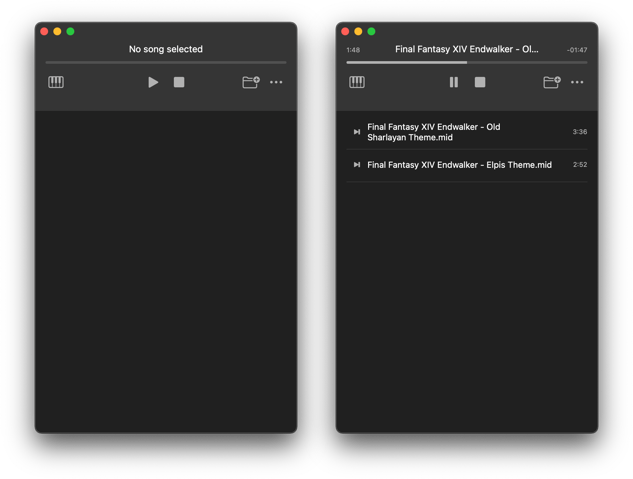
Task: Click the empty progress bar under No song selected
Action: tap(166, 63)
